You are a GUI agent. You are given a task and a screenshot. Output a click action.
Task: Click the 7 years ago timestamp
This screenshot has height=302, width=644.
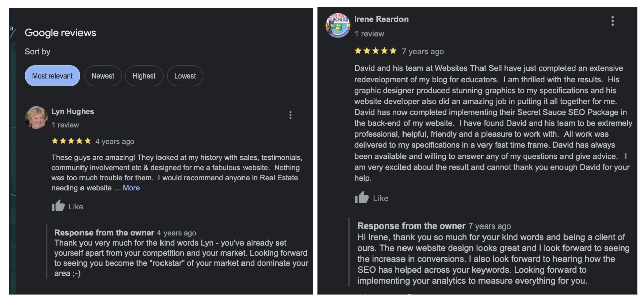tap(422, 51)
